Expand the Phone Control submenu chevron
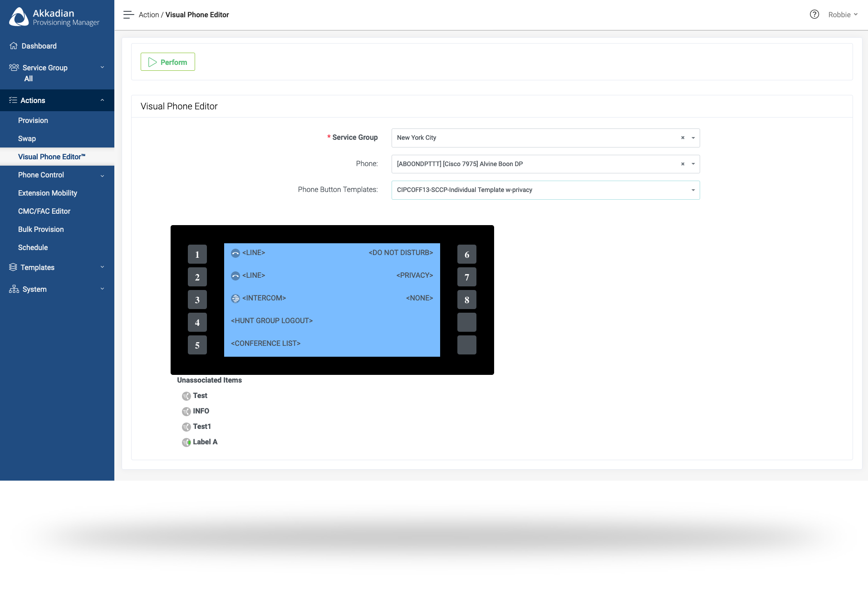868x590 pixels. [102, 176]
